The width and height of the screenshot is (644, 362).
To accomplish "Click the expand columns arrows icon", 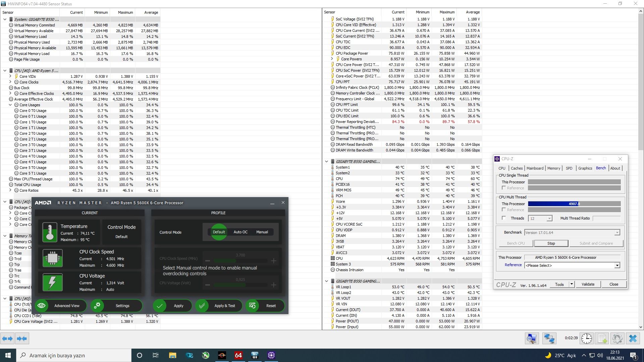I will coord(8,339).
